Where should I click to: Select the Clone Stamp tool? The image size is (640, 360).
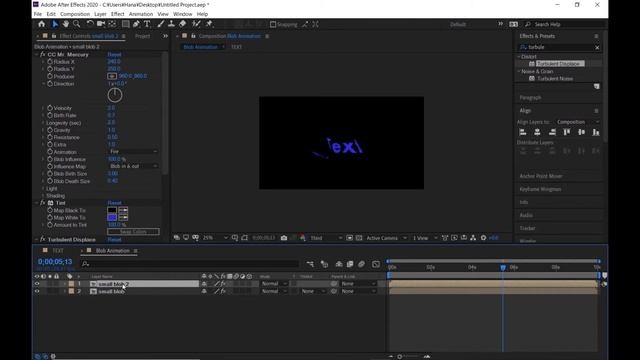[x=171, y=24]
